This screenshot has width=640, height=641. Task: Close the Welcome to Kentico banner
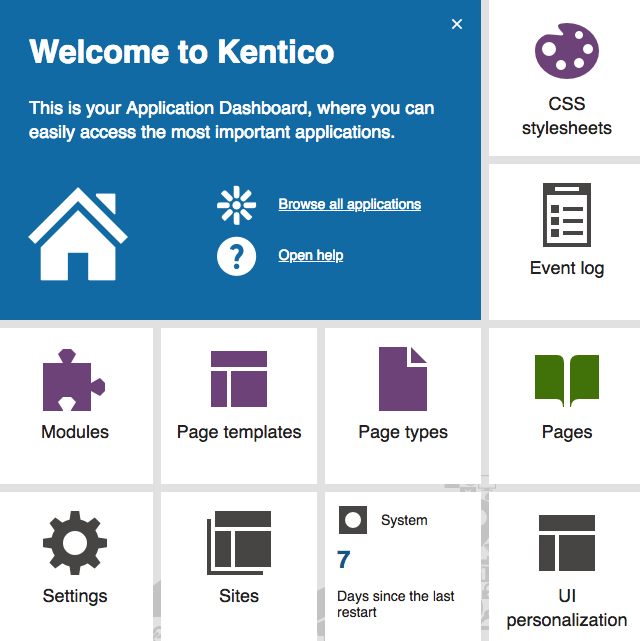457,24
